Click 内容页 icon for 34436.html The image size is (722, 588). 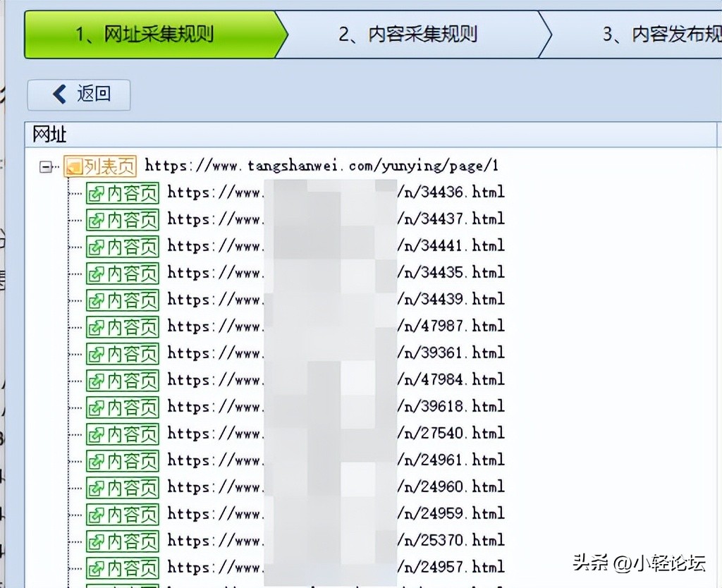123,193
